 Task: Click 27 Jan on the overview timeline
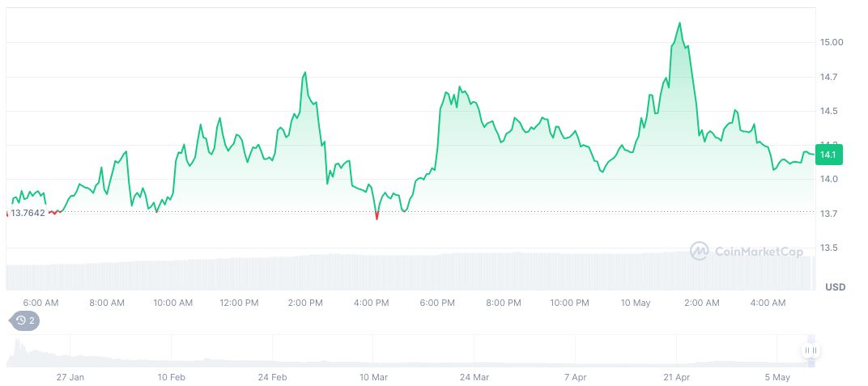[70, 377]
